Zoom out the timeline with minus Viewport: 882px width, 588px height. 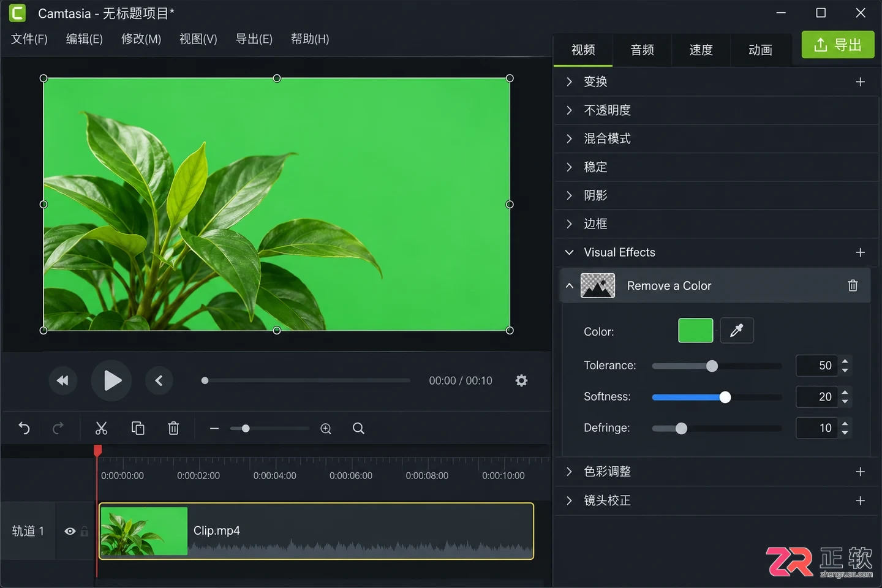214,428
